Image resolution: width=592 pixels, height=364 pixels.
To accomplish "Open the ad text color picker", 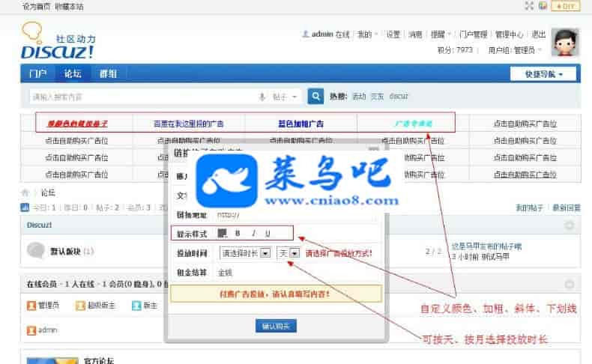I will 223,234.
